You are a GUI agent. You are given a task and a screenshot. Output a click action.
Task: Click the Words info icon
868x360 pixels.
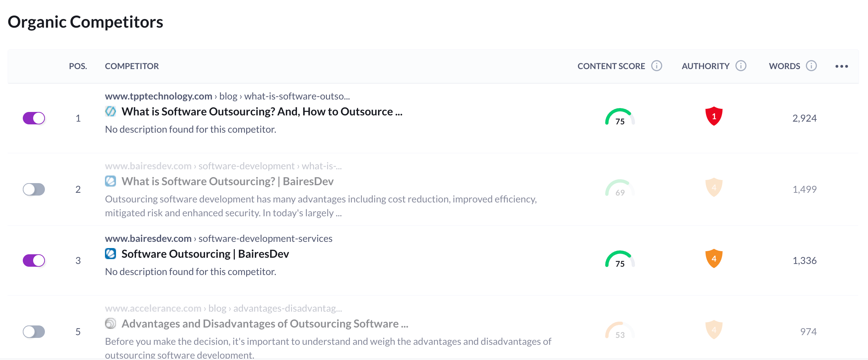click(811, 66)
